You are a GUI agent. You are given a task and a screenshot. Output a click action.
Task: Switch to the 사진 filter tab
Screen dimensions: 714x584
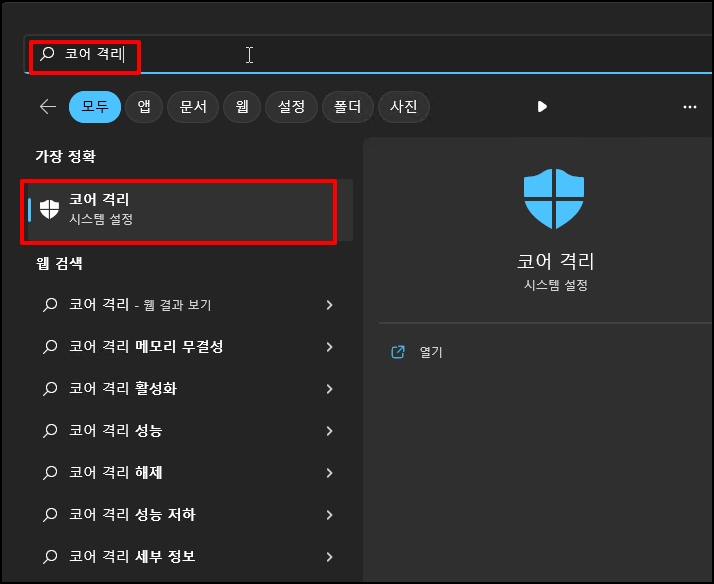(x=403, y=107)
